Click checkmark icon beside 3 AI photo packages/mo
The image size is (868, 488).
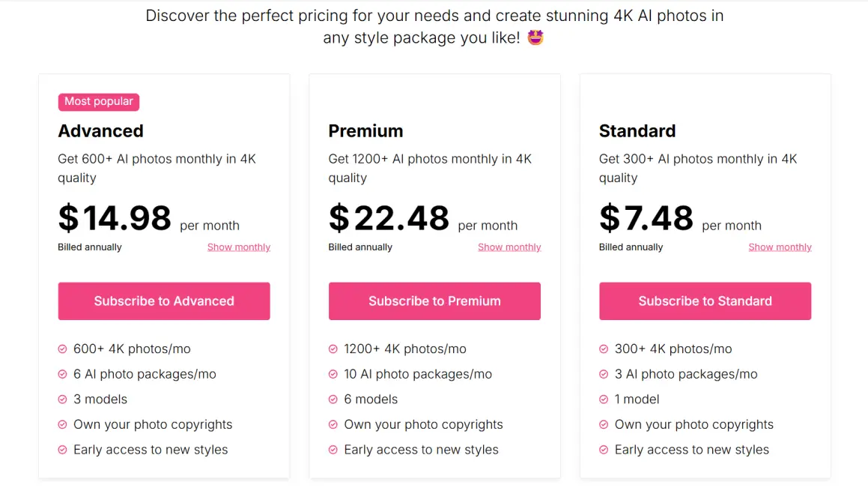coord(604,374)
